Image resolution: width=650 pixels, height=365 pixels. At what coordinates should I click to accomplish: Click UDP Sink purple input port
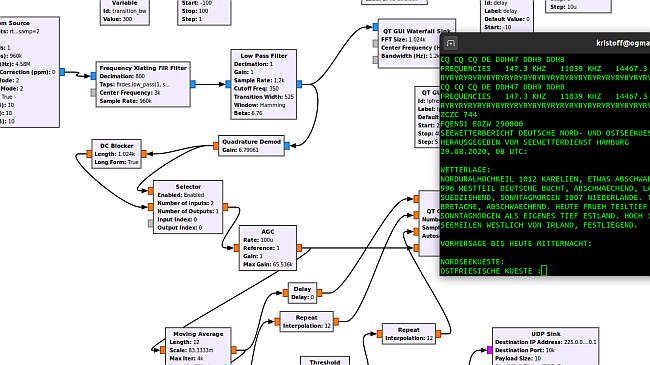coord(490,350)
